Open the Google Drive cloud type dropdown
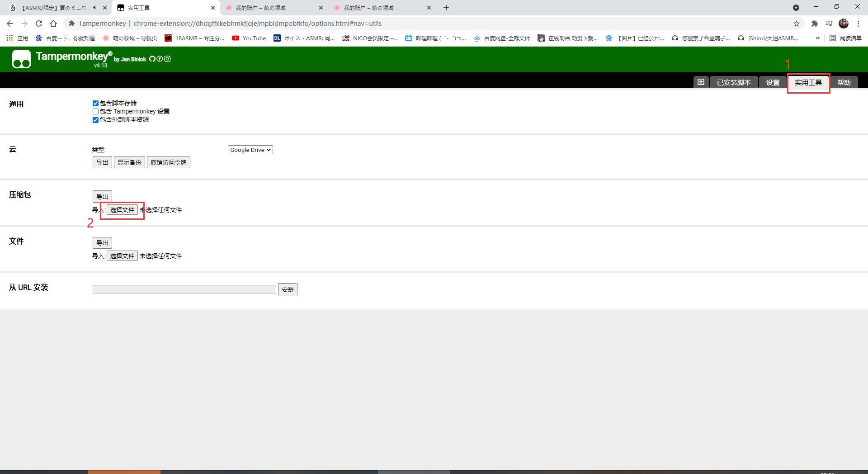The width and height of the screenshot is (868, 474). coord(250,150)
